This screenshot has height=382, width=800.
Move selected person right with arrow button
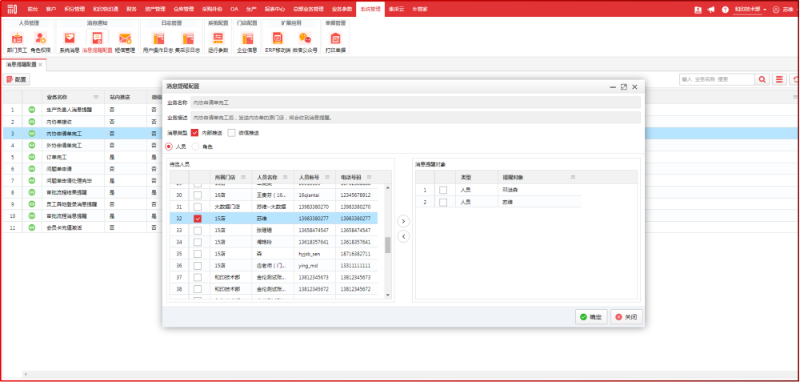tap(403, 221)
